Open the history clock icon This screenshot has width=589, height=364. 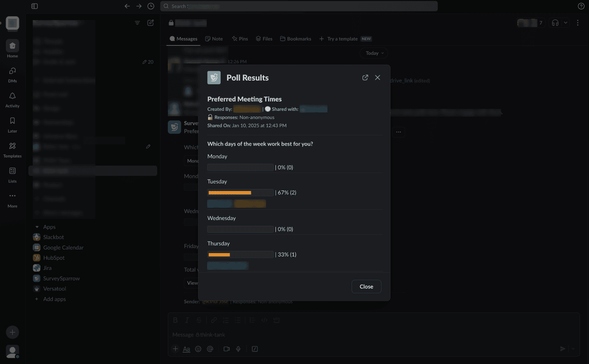pos(151,6)
